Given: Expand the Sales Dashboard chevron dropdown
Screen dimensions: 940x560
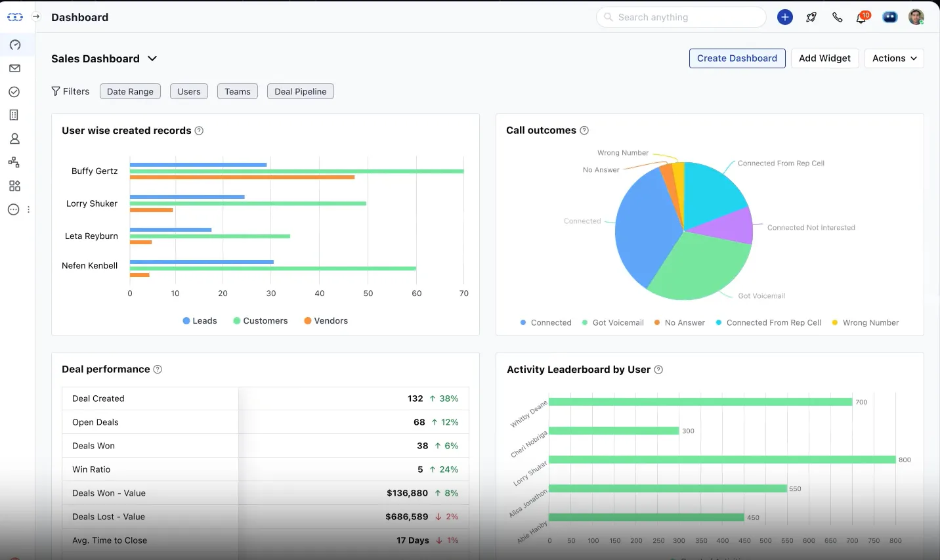Looking at the screenshot, I should click(x=152, y=58).
